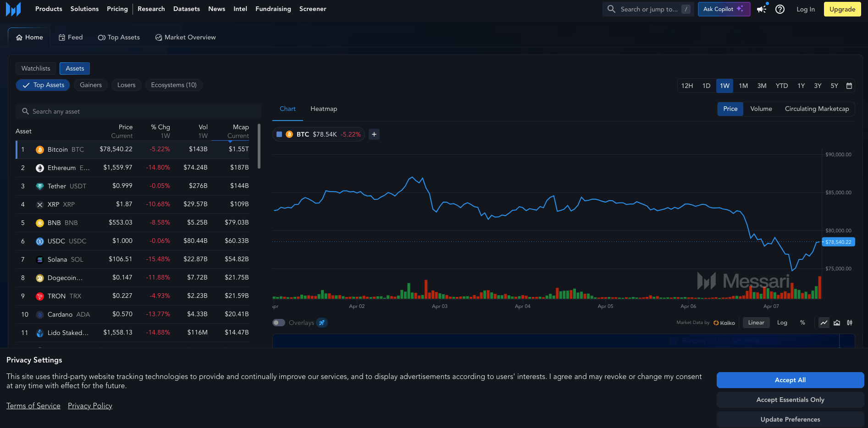Open the Home tab
Viewport: 868px width, 428px height.
click(x=29, y=38)
